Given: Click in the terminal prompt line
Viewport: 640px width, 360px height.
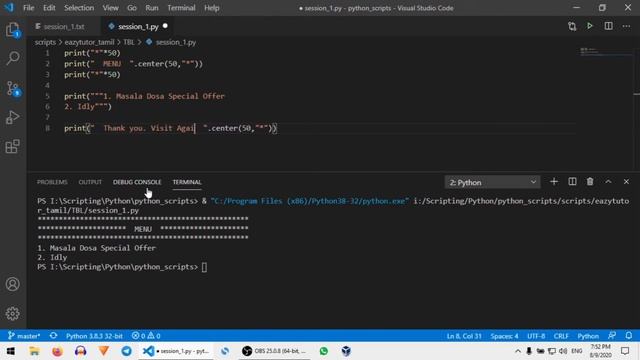Looking at the screenshot, I should click(x=122, y=267).
